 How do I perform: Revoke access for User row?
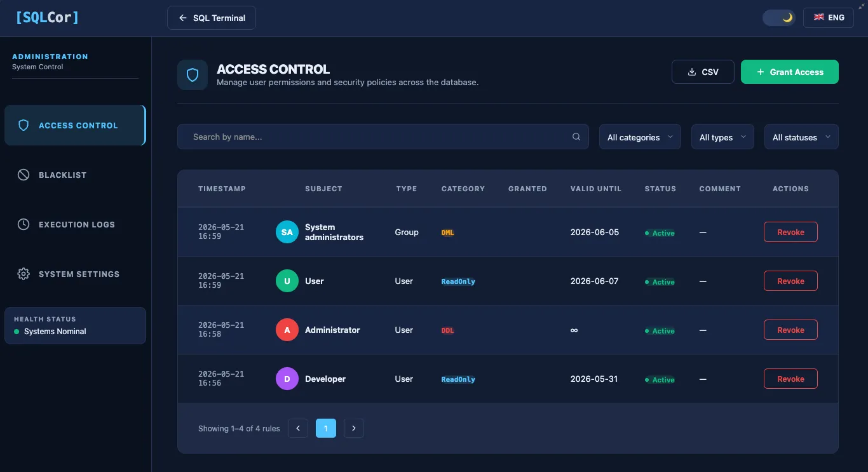(790, 281)
